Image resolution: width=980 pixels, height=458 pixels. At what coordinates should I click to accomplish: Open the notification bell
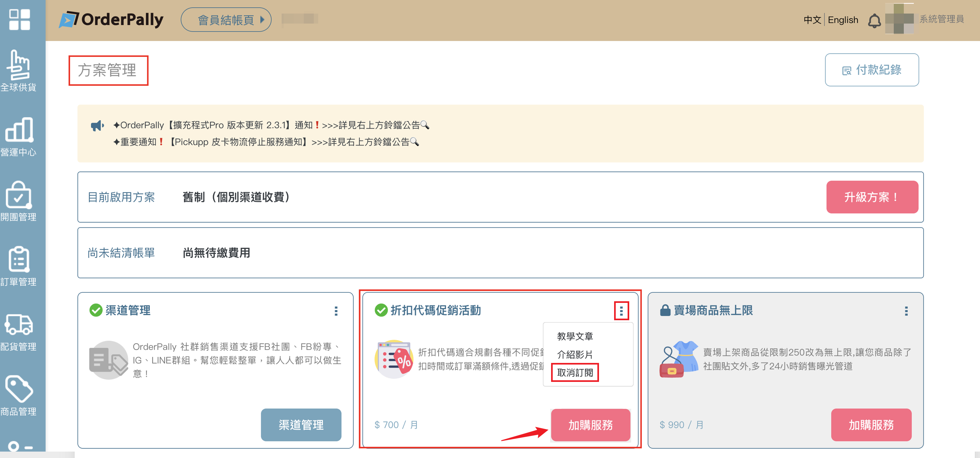click(874, 21)
